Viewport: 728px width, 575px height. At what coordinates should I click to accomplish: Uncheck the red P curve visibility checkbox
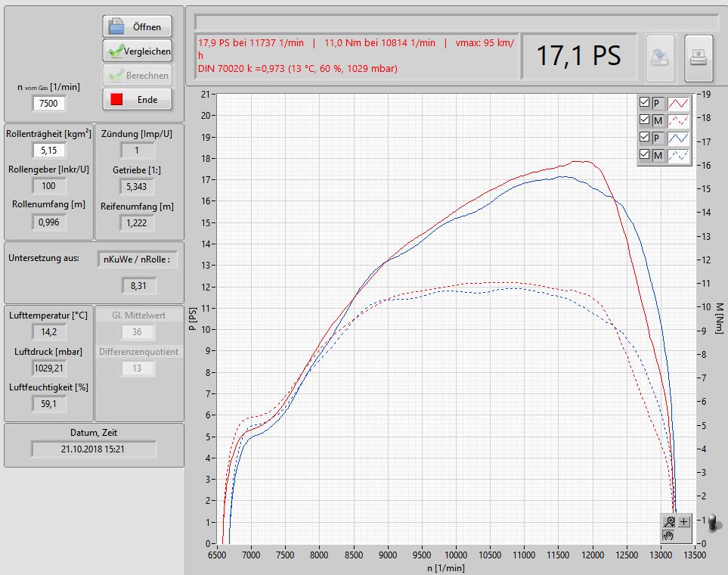click(644, 103)
